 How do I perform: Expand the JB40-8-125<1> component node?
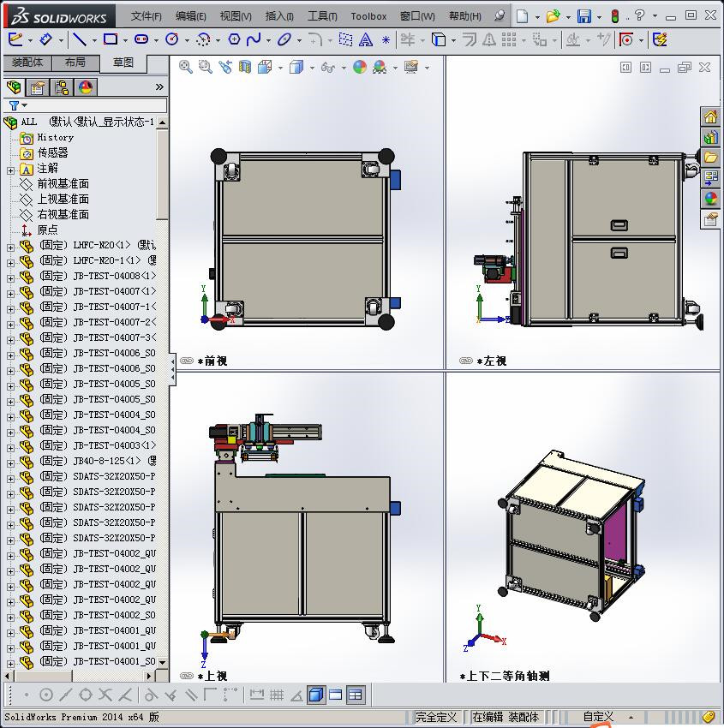(10, 463)
